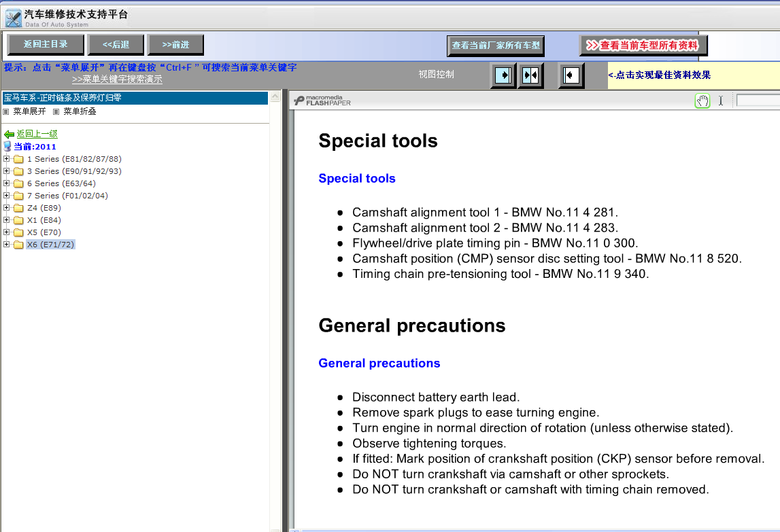Click the X5 (E70) folder icon
Viewport: 780px width, 532px height.
(x=19, y=232)
